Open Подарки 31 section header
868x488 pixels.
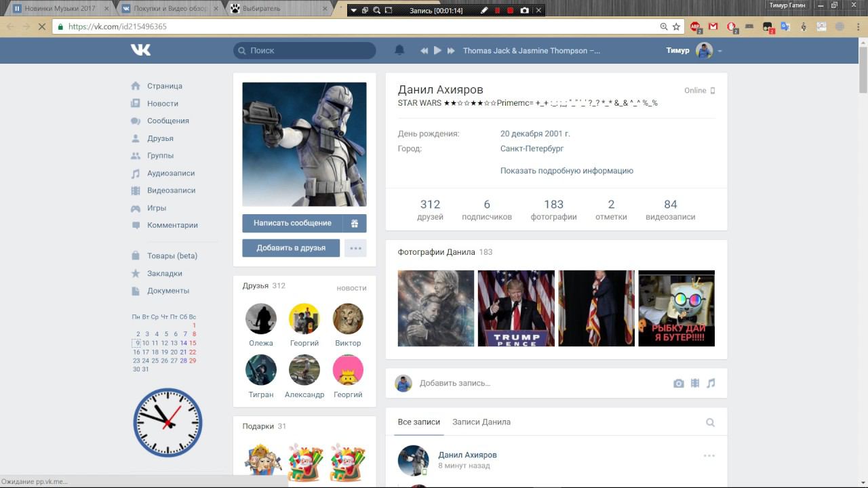click(x=264, y=426)
